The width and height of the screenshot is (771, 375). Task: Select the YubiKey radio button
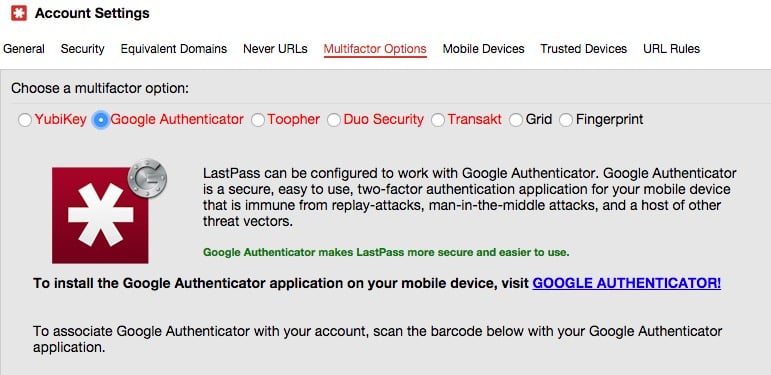tap(25, 120)
